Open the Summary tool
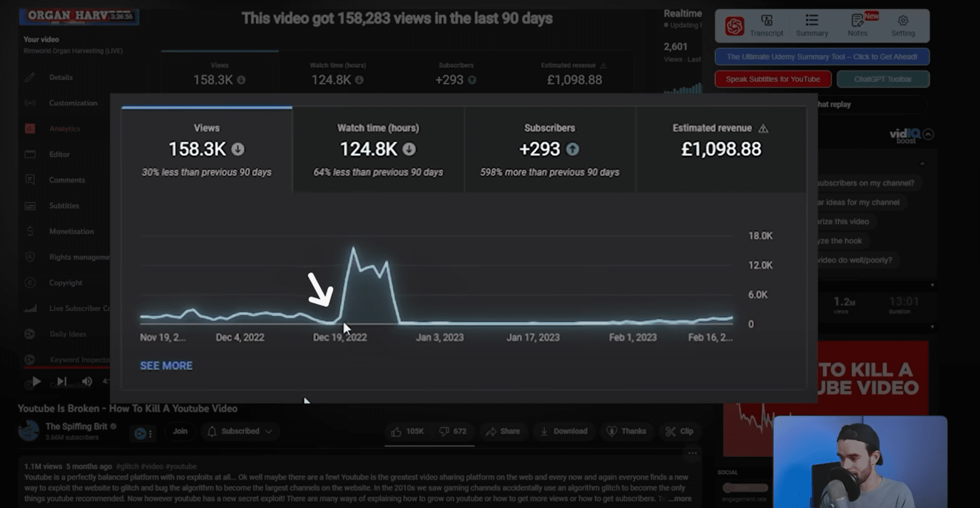Image resolution: width=980 pixels, height=508 pixels. 812,26
